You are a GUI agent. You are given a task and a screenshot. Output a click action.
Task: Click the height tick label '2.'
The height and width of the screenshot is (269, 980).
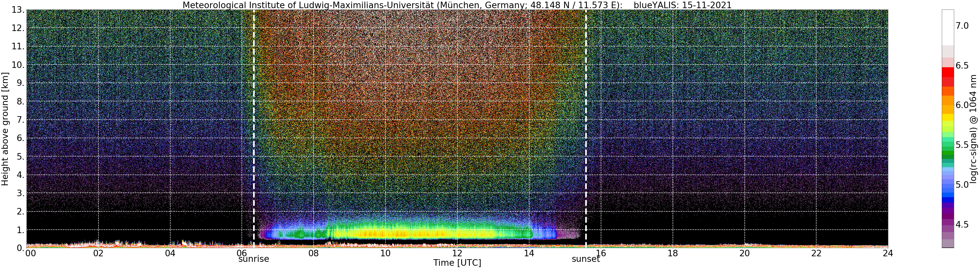(x=21, y=211)
